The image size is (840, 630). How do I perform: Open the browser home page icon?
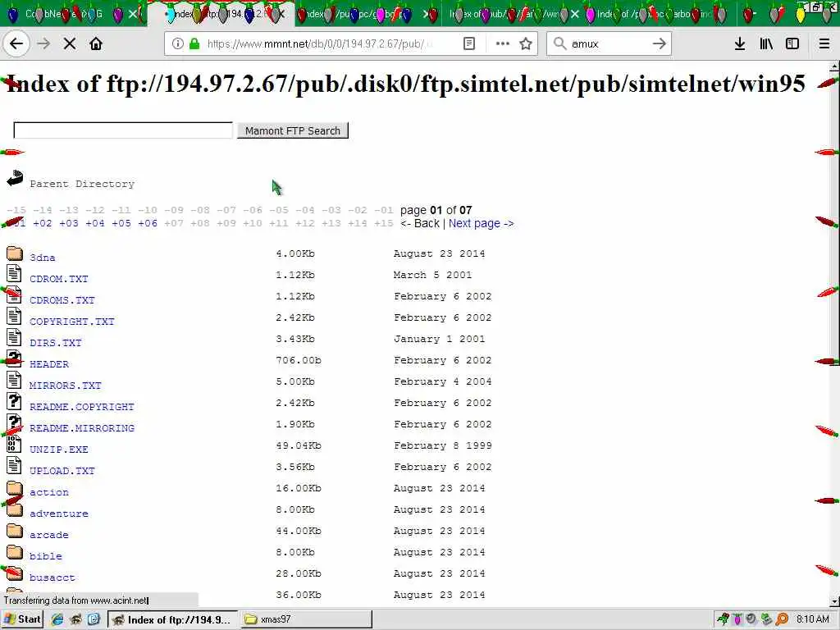[x=96, y=44]
